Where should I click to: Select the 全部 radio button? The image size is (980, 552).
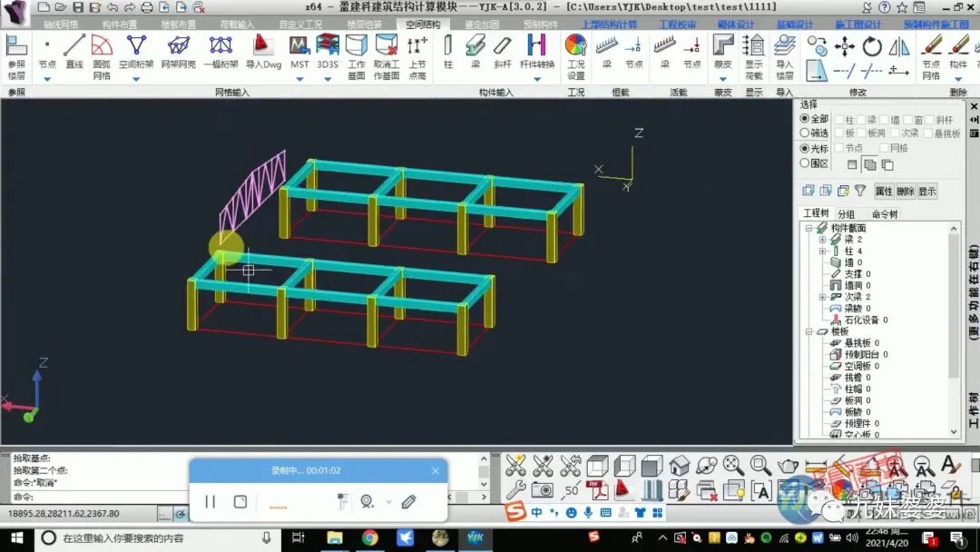click(804, 119)
